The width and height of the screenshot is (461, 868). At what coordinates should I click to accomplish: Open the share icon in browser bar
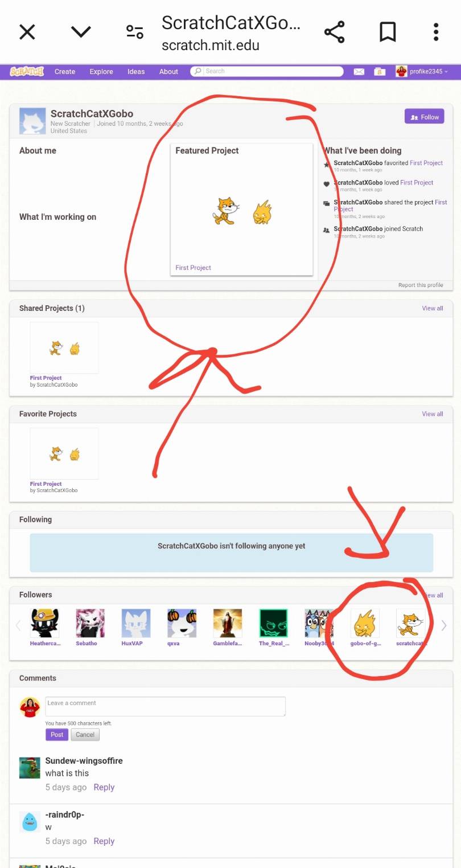[335, 32]
